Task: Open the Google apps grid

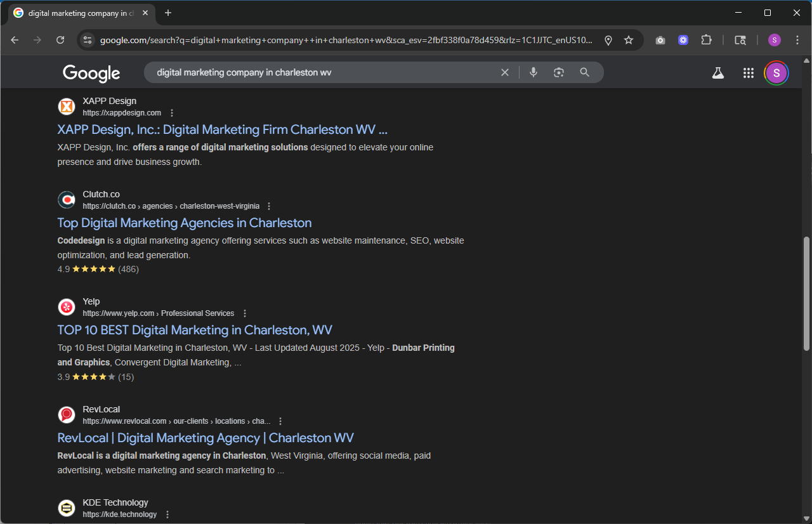Action: (748, 73)
